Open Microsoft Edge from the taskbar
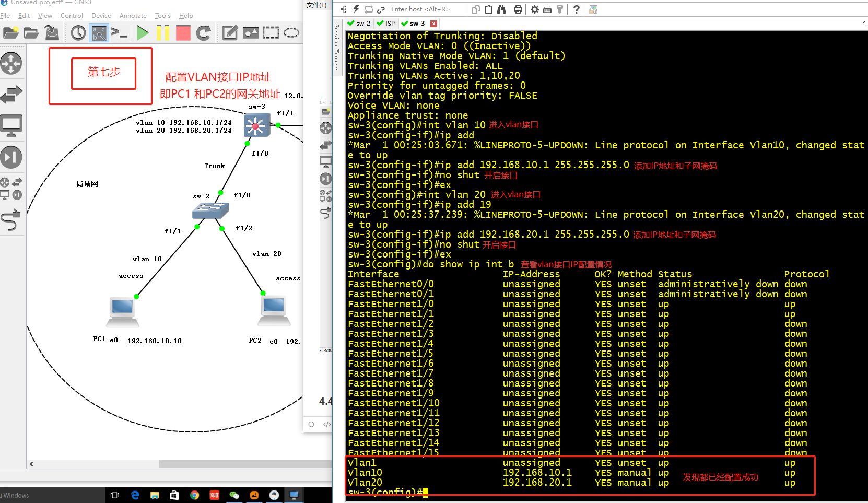 pyautogui.click(x=135, y=495)
